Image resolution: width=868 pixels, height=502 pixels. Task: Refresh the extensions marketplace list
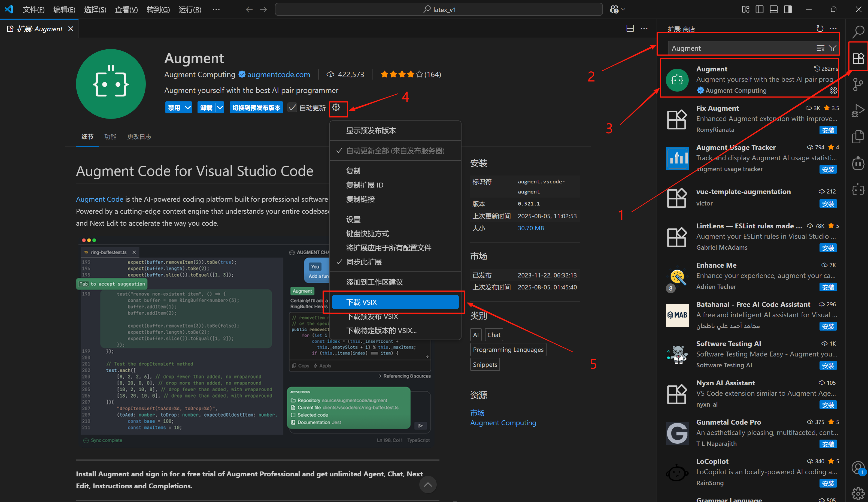coord(820,29)
